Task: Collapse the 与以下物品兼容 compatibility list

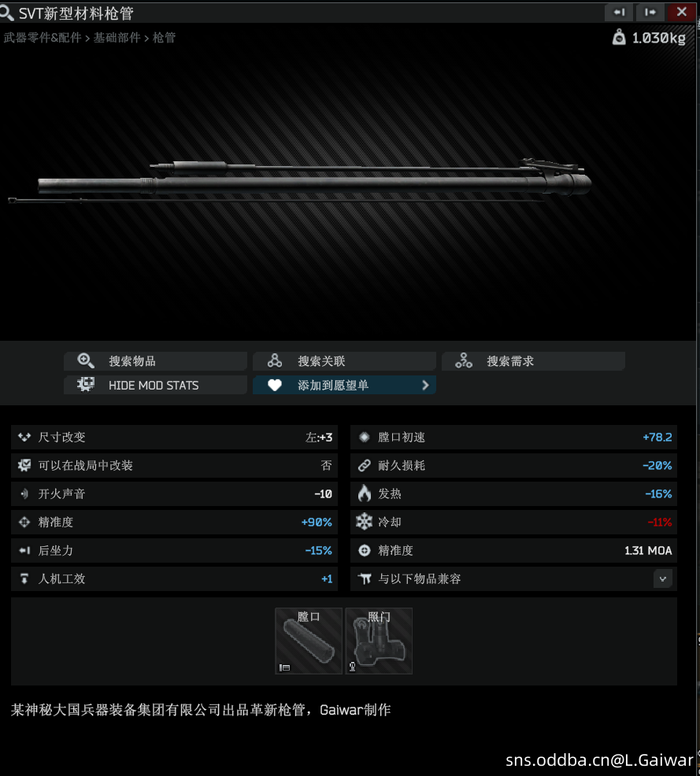Action: tap(662, 578)
